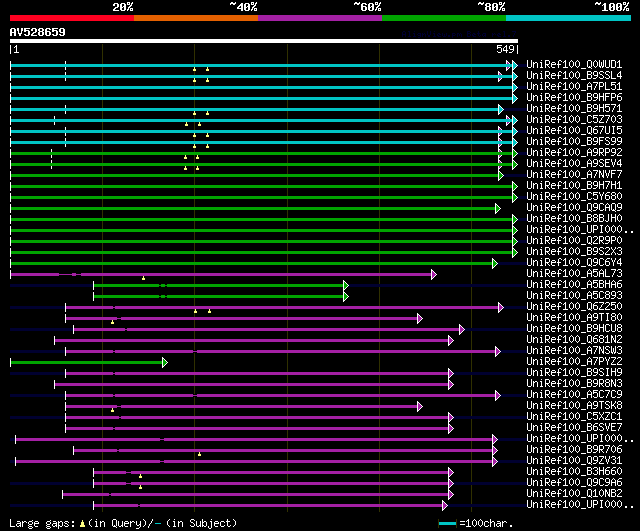Click the short green bar for UniRef100_A7PYZ2
640x531 pixels.
(x=87, y=363)
